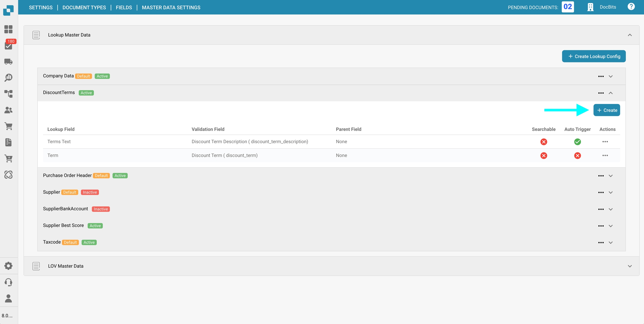The image size is (644, 324).
Task: Click the Create button in DiscountTerms
Action: tap(607, 110)
